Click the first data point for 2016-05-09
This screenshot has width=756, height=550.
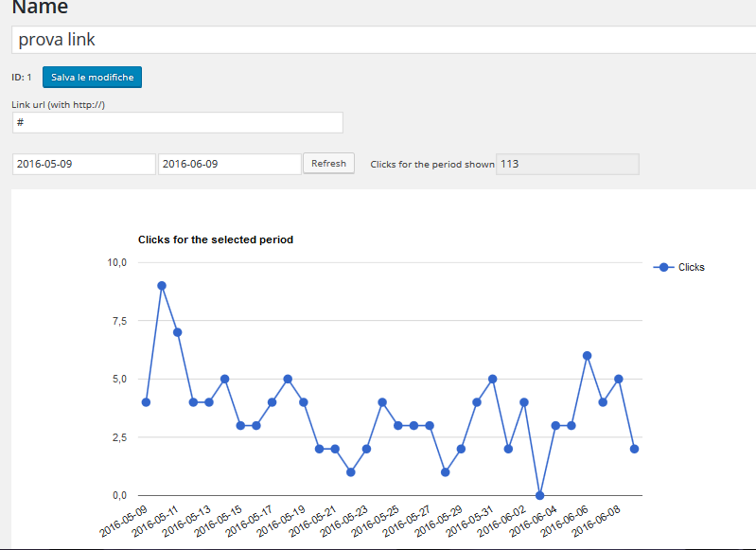146,402
